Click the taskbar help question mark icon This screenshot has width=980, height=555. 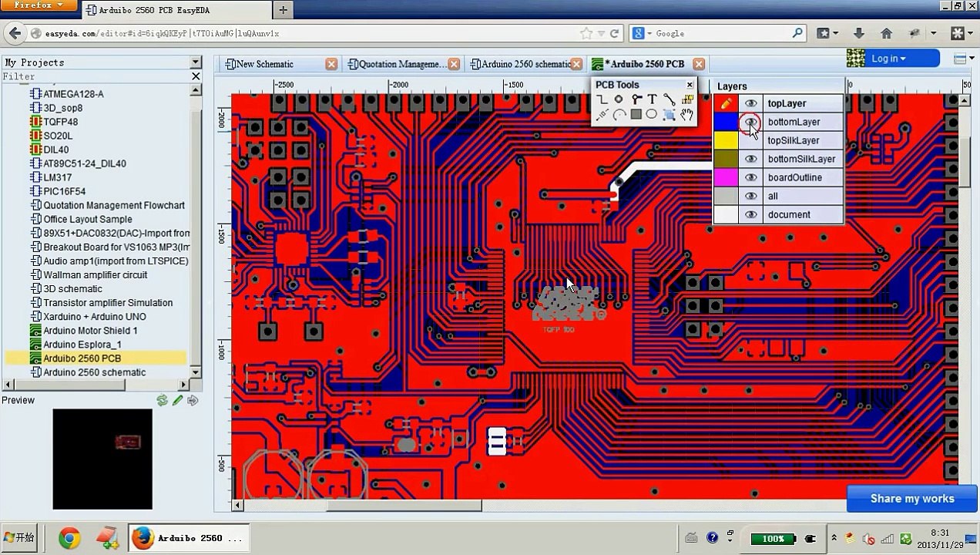[x=712, y=538]
